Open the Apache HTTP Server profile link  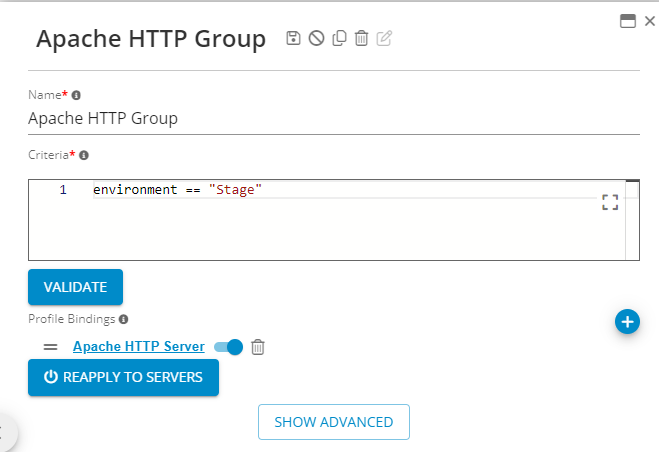tap(138, 347)
